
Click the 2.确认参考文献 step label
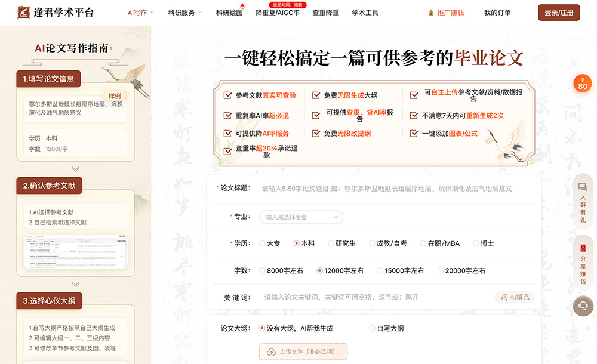(x=49, y=186)
